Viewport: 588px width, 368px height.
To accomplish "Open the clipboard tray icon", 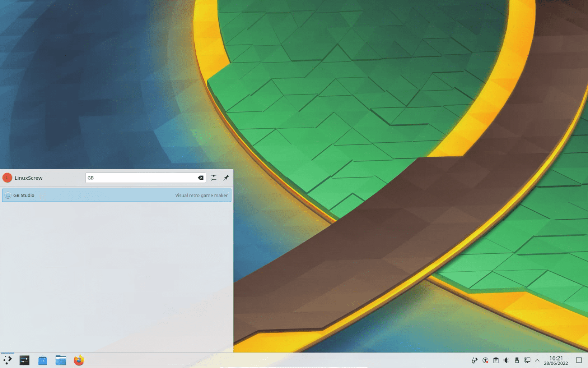I will [x=496, y=360].
